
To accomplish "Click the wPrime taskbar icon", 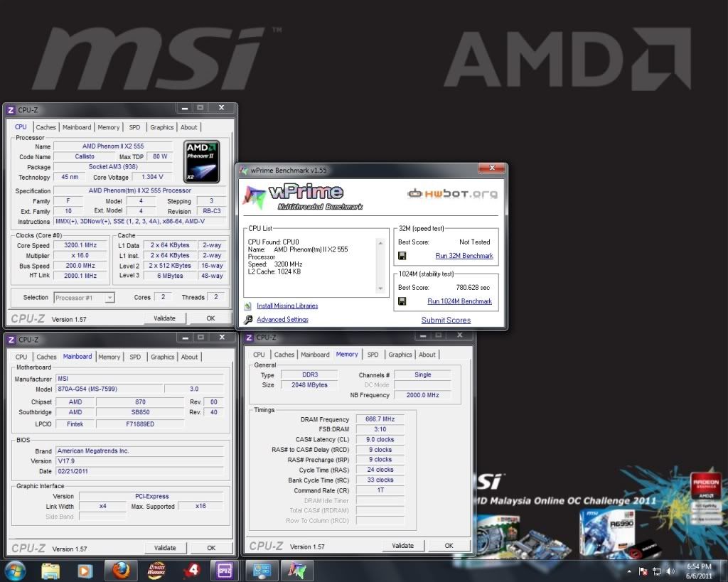I will coord(296,571).
